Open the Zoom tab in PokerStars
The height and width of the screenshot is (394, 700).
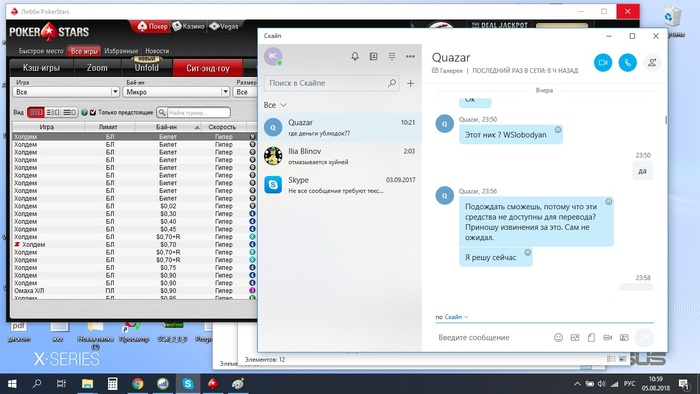(97, 68)
